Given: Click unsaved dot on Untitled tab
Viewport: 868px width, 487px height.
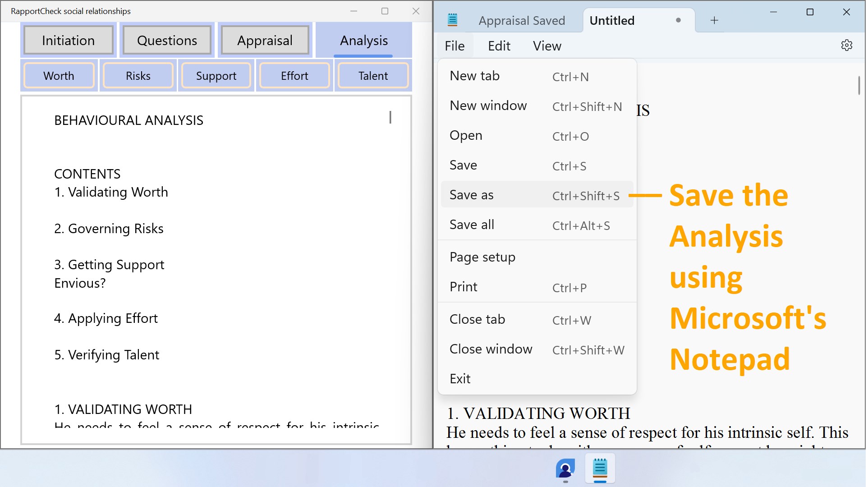Looking at the screenshot, I should [x=678, y=20].
